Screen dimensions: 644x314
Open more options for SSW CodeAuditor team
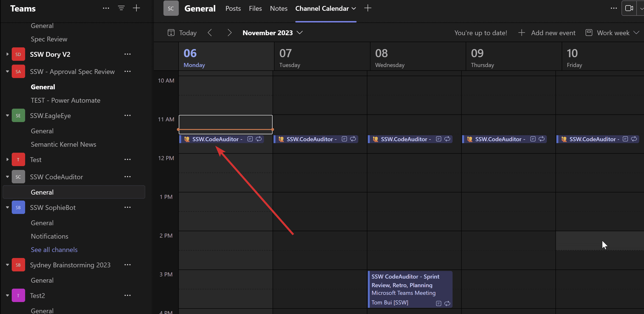pyautogui.click(x=128, y=177)
